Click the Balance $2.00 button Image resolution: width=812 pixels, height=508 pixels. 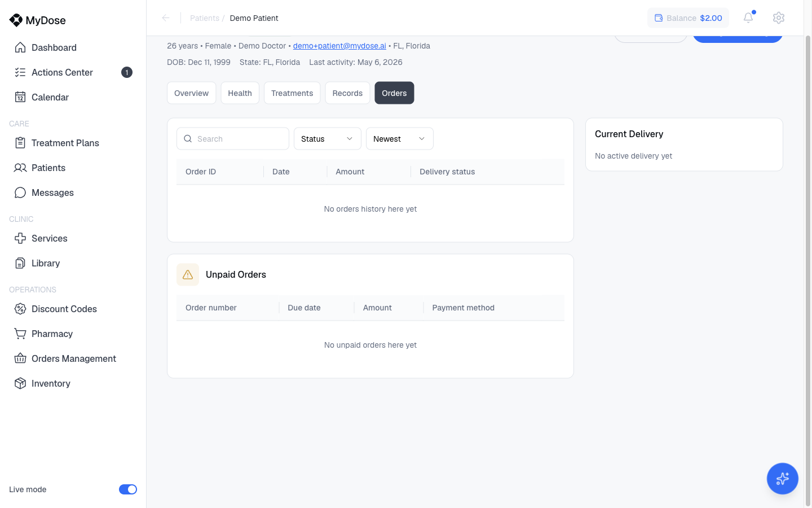pyautogui.click(x=688, y=18)
